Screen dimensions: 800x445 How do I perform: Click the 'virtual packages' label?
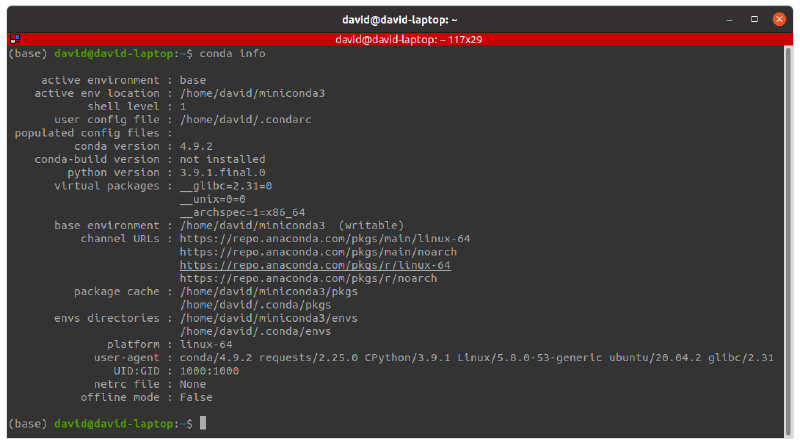[107, 186]
